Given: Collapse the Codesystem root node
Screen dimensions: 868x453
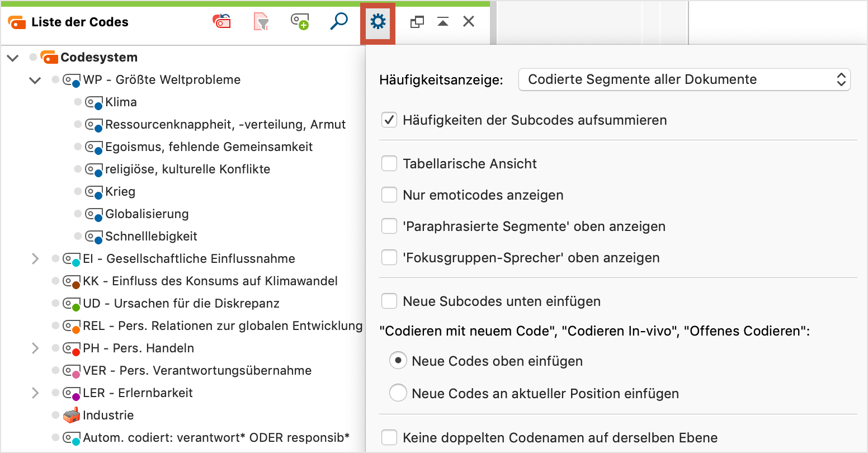Looking at the screenshot, I should 13,58.
